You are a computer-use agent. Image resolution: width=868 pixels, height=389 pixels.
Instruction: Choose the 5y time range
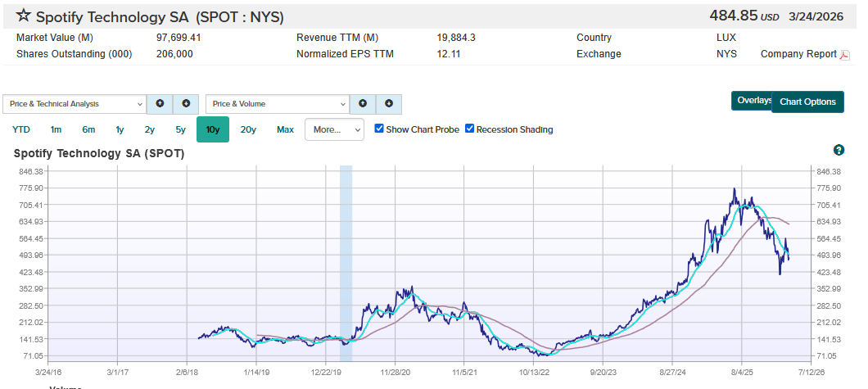pyautogui.click(x=180, y=129)
